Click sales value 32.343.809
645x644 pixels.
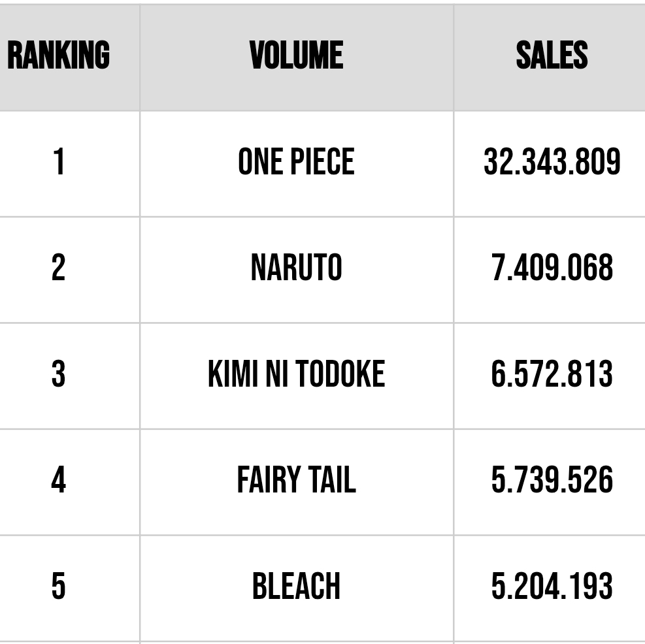552,161
